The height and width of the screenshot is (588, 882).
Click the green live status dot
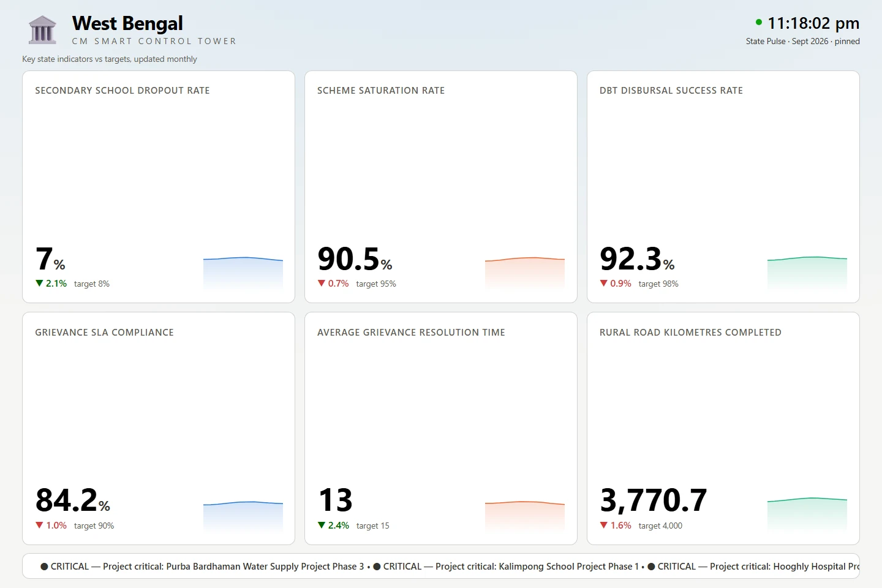pos(759,22)
